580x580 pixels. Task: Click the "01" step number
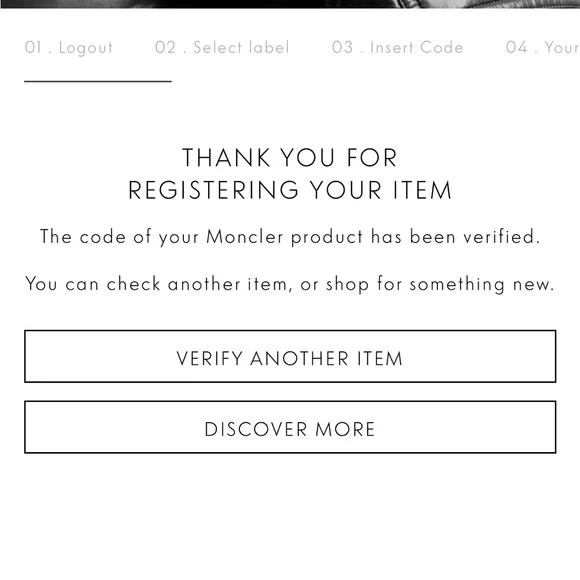click(33, 47)
